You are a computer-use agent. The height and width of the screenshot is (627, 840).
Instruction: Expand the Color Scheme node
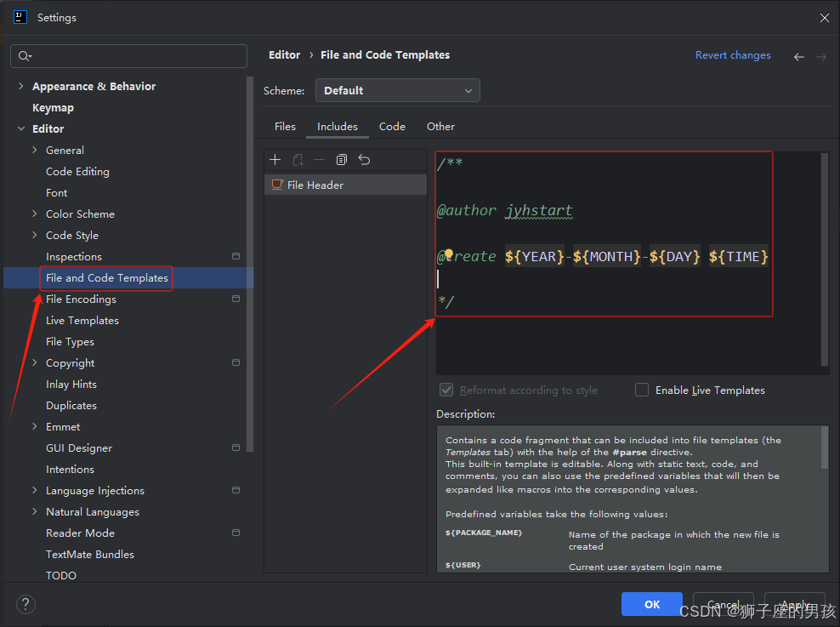(35, 214)
